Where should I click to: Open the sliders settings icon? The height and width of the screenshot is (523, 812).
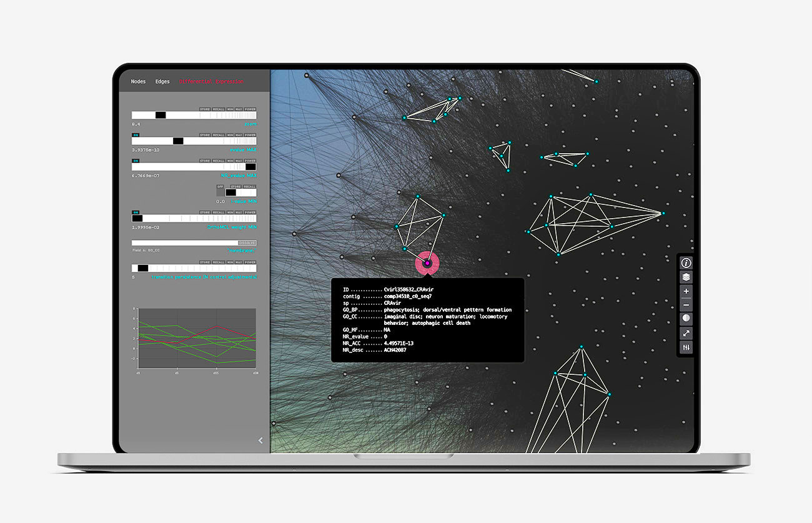[x=686, y=347]
